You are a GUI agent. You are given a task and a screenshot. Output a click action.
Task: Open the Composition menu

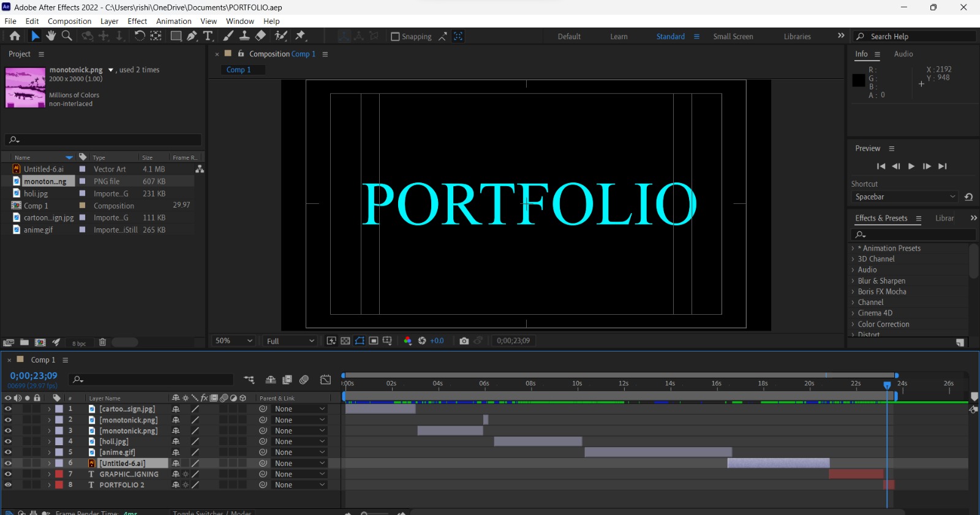tap(69, 21)
